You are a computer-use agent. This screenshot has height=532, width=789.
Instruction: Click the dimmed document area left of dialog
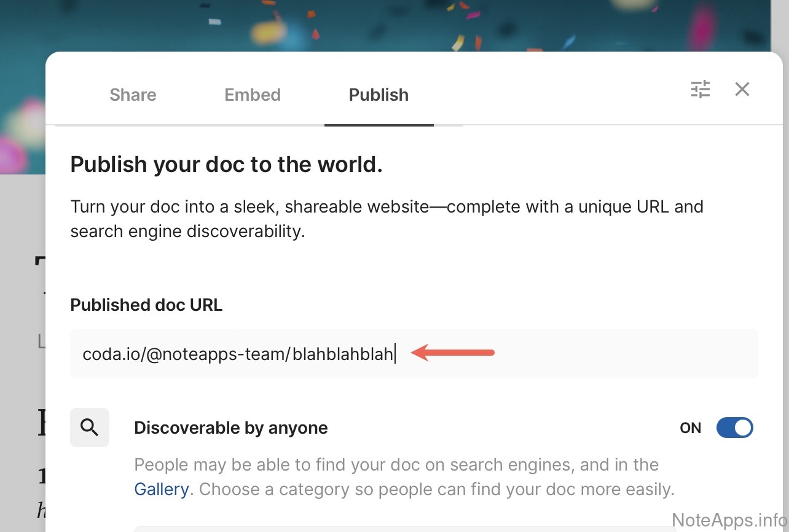[x=22, y=369]
